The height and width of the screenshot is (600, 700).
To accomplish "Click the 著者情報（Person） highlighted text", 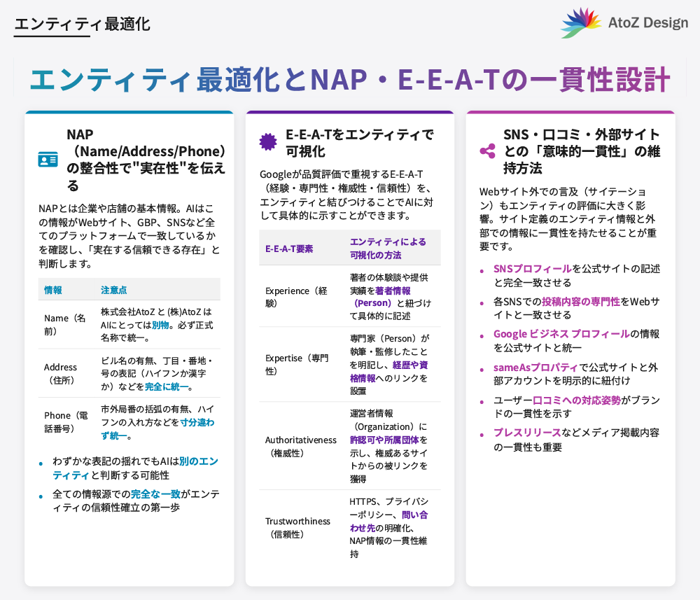I will coord(383,297).
